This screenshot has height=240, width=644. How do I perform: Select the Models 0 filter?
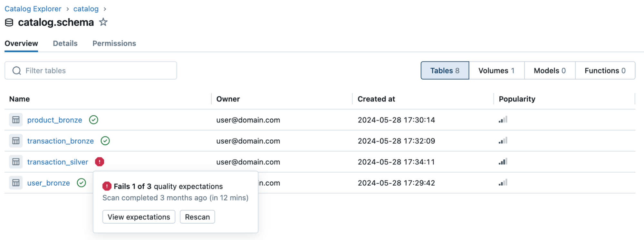click(x=549, y=71)
